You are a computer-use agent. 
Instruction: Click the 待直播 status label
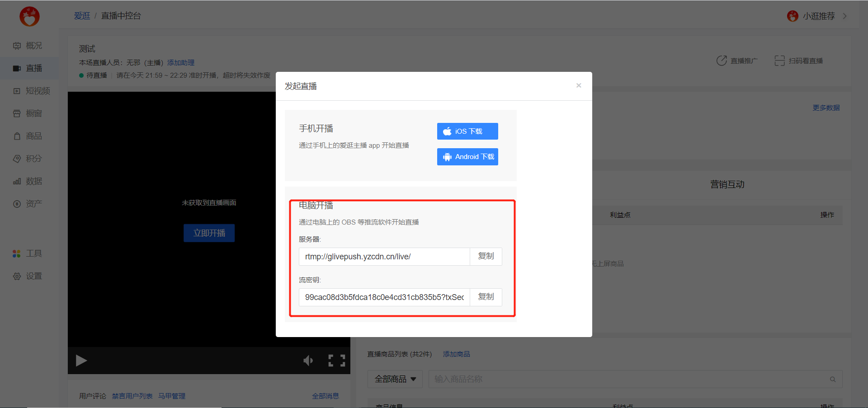point(97,75)
